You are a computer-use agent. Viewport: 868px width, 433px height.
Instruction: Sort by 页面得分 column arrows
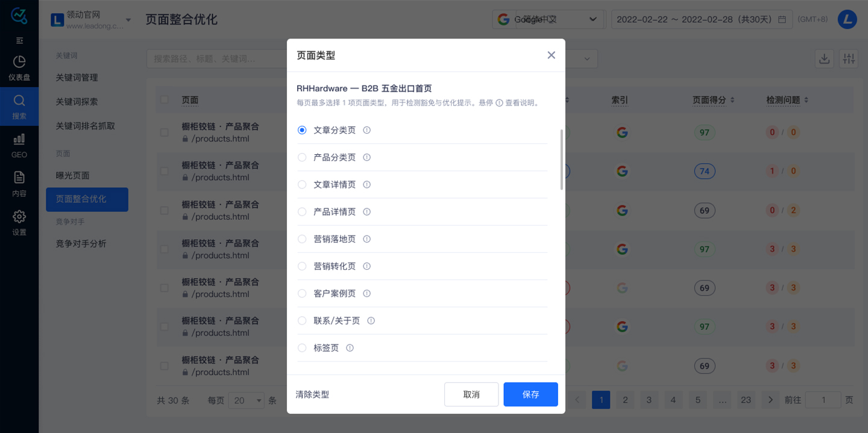click(732, 101)
